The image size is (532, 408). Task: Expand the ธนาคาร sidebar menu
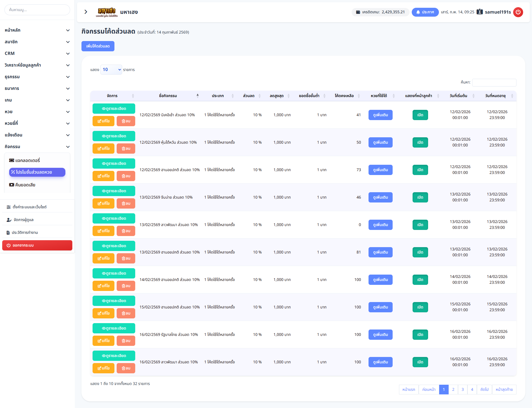click(x=37, y=88)
